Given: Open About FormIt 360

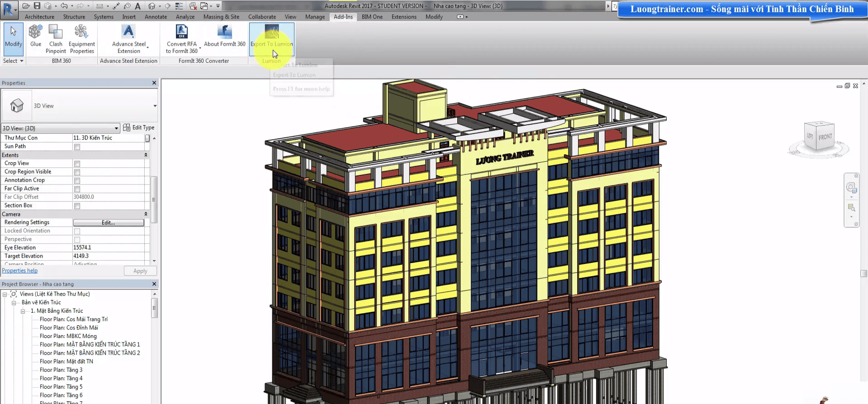Looking at the screenshot, I should click(225, 36).
